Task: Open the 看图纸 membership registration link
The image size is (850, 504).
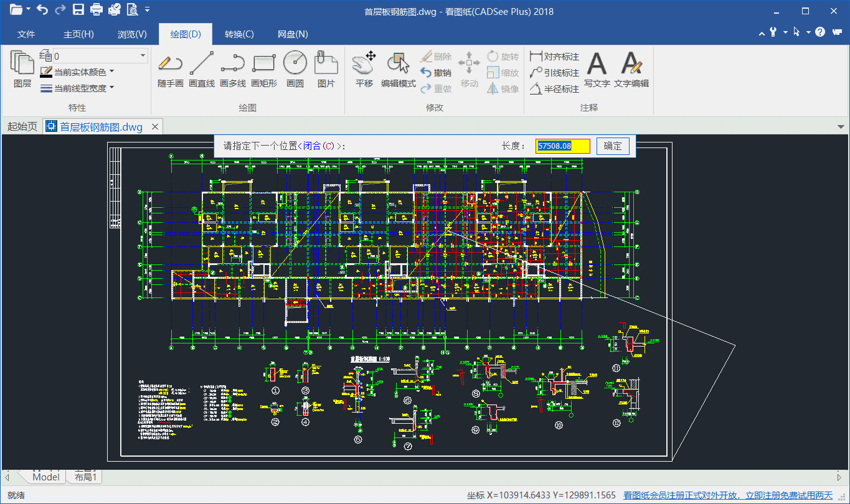Action: [728, 495]
